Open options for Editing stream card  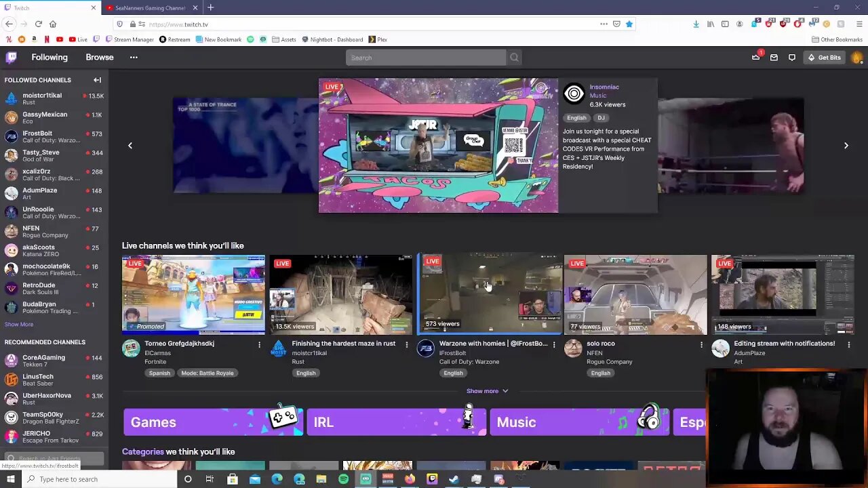coord(848,345)
